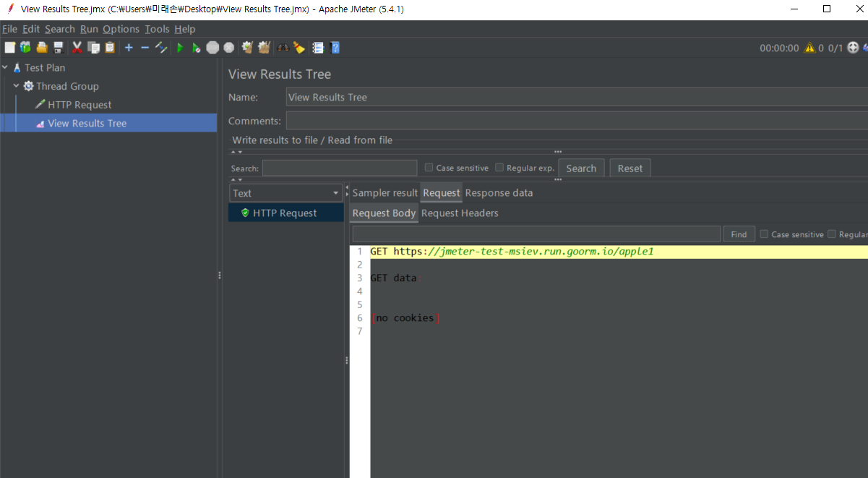
Task: Open the Run menu
Action: pos(89,29)
